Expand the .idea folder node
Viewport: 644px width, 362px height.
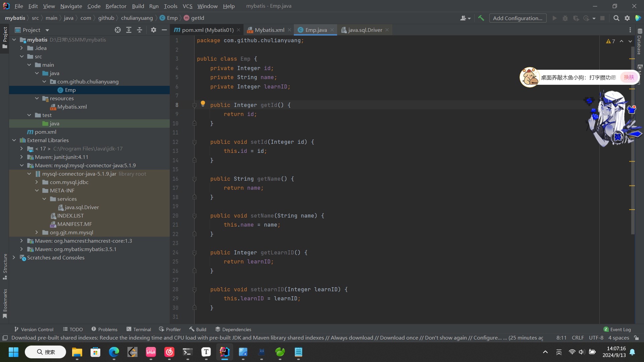(22, 48)
